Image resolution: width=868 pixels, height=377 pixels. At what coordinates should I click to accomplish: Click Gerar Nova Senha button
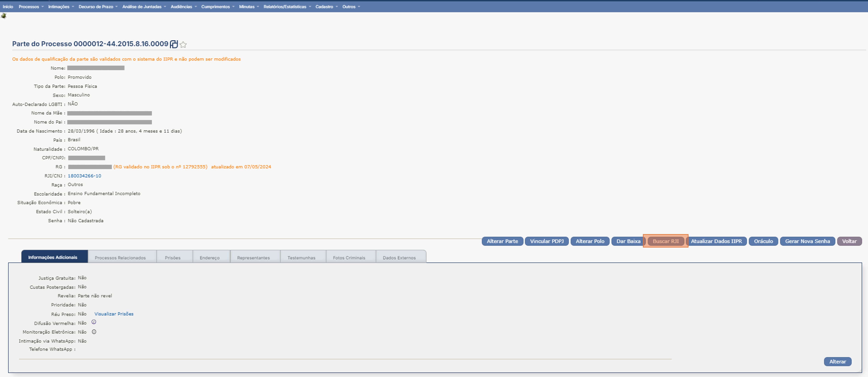tap(808, 241)
